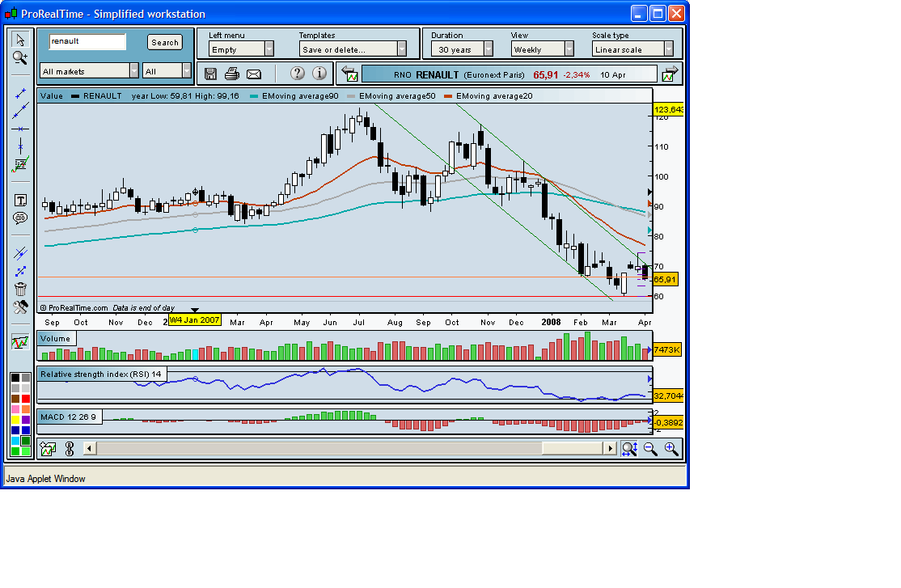Open the View 'Weekly' dropdown

pyautogui.click(x=542, y=49)
